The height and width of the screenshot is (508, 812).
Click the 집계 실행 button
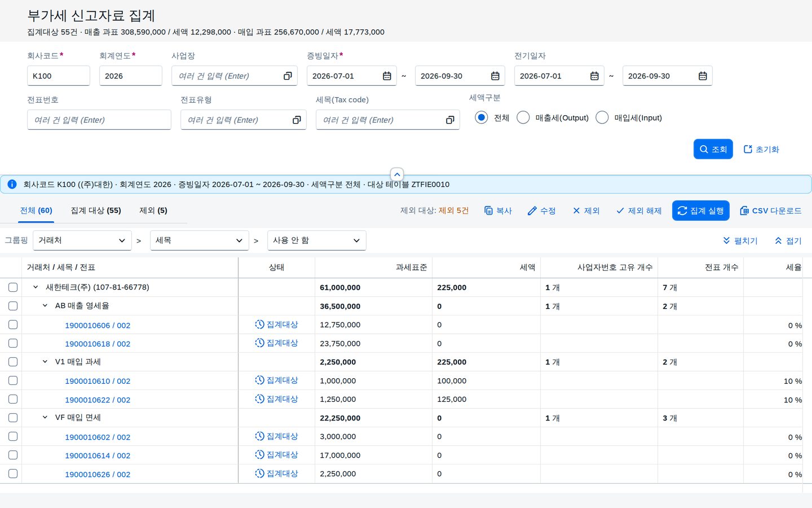(701, 211)
